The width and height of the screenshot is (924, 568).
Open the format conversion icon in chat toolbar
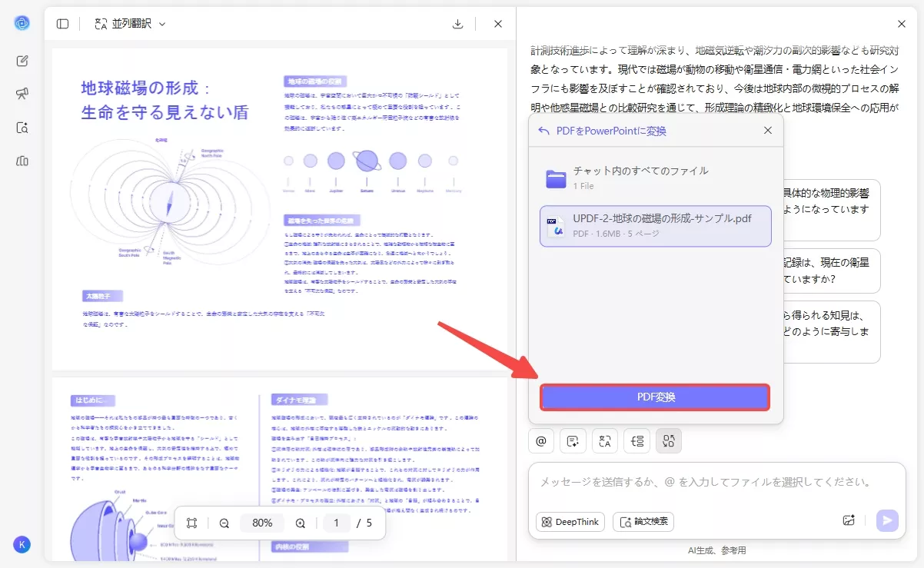(x=668, y=440)
